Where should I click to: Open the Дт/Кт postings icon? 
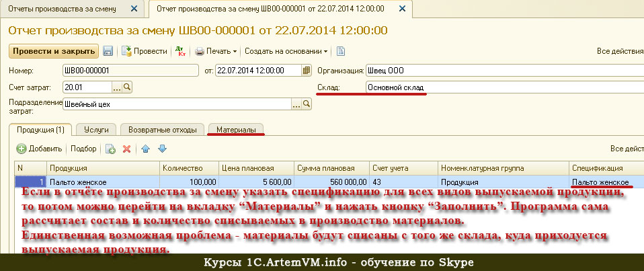pos(179,51)
